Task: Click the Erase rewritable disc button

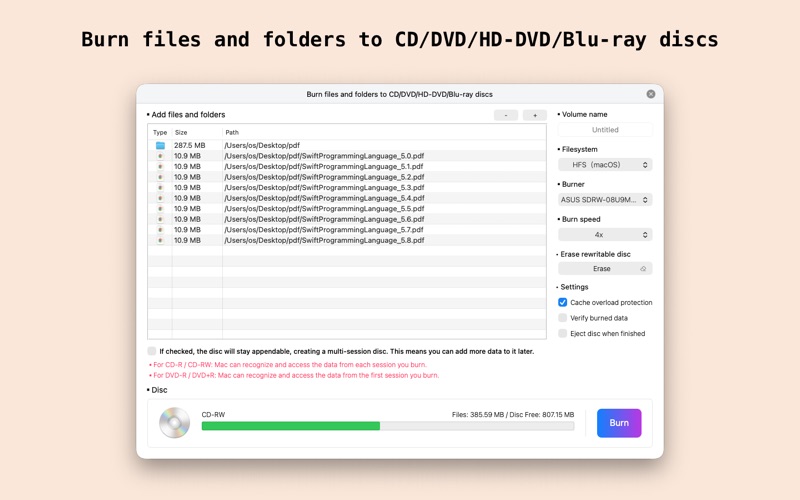Action: [x=605, y=269]
